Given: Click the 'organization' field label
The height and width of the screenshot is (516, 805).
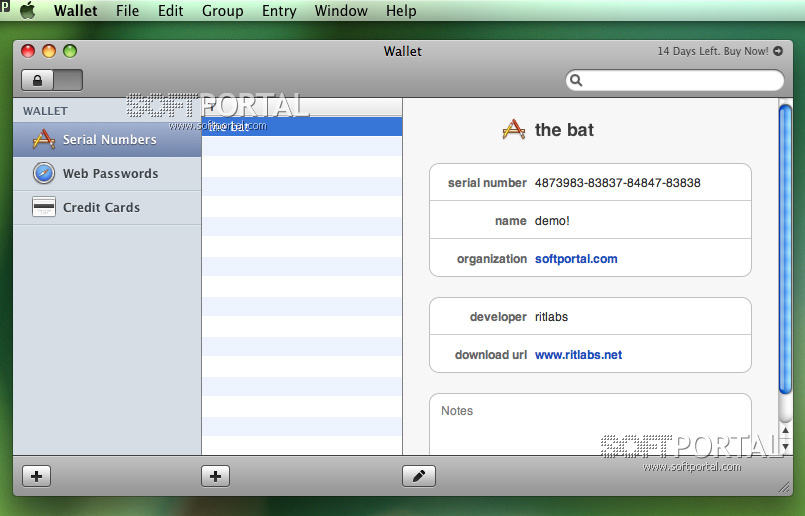Looking at the screenshot, I should [x=492, y=259].
